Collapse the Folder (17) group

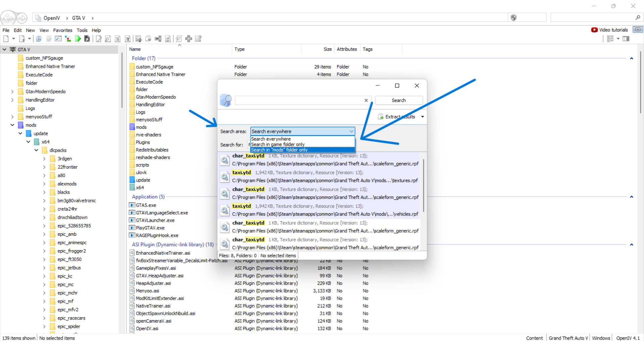[x=631, y=58]
